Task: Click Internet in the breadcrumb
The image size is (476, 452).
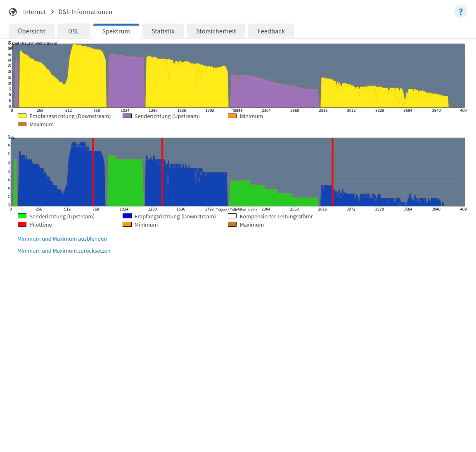Action: pos(34,12)
